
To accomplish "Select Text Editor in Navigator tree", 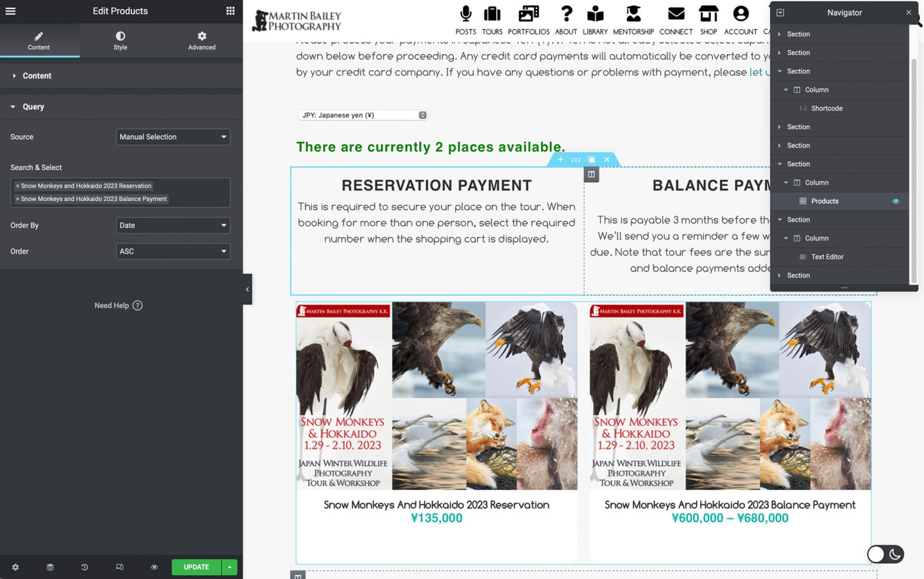I will tap(826, 257).
